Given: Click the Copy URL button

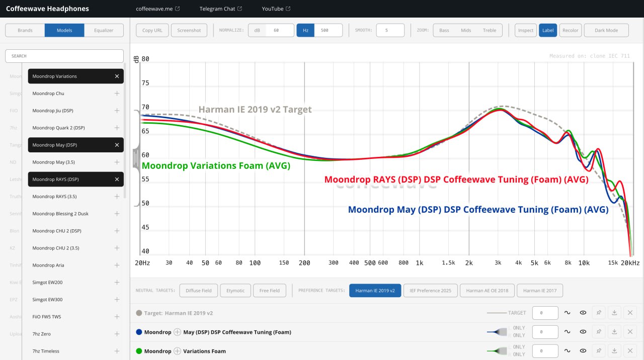Looking at the screenshot, I should click(152, 30).
